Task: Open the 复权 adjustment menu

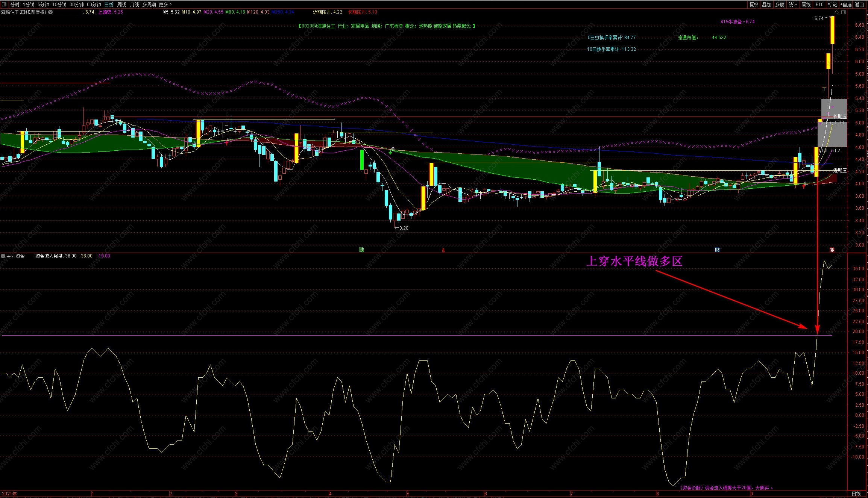Action: tap(754, 5)
